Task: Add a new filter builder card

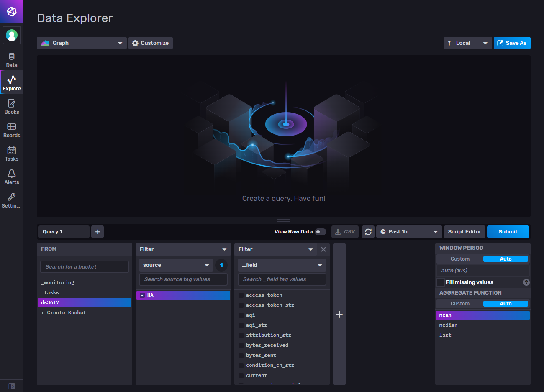Action: (339, 314)
